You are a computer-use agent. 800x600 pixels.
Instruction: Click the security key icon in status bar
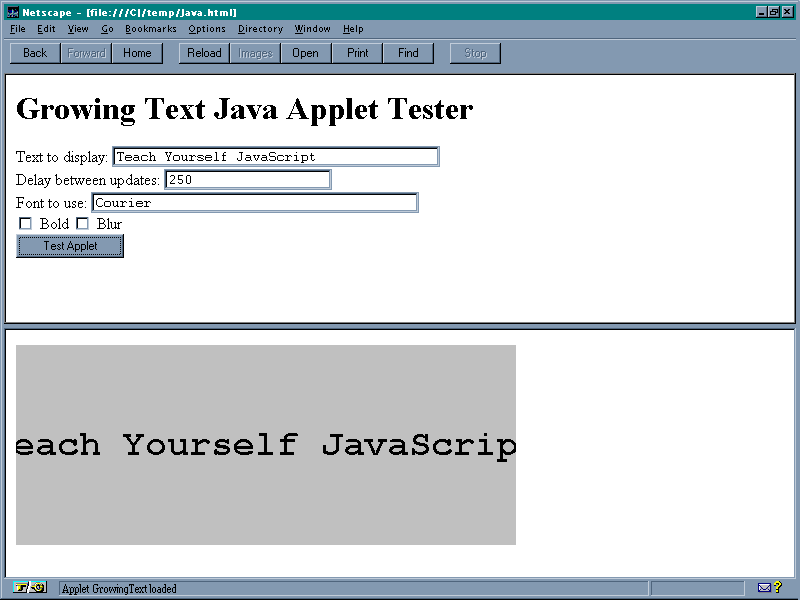pos(30,588)
